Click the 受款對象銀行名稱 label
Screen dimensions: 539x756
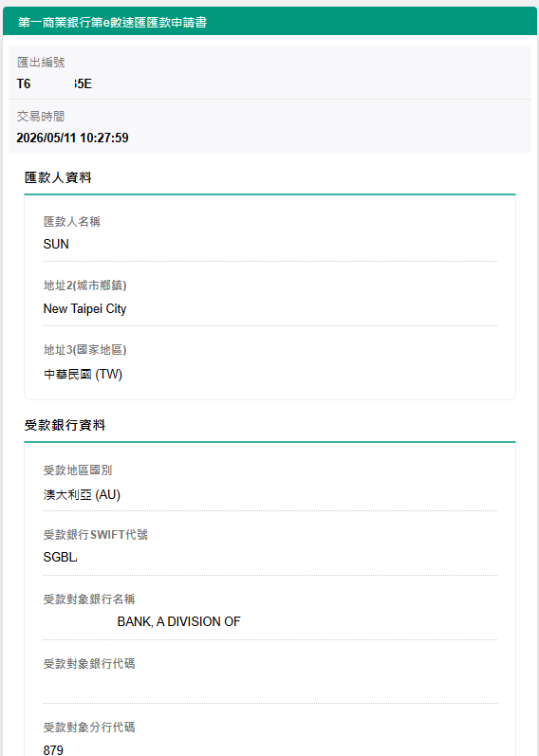coord(89,599)
